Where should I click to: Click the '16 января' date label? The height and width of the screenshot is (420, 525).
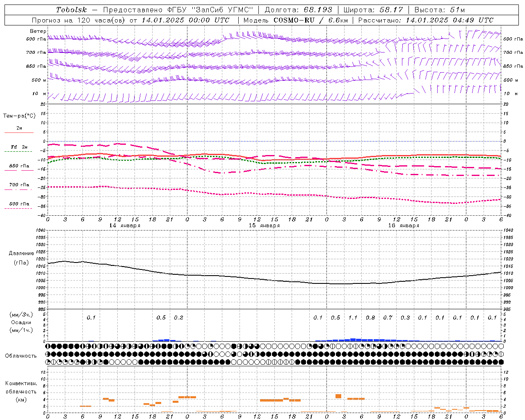404,226
